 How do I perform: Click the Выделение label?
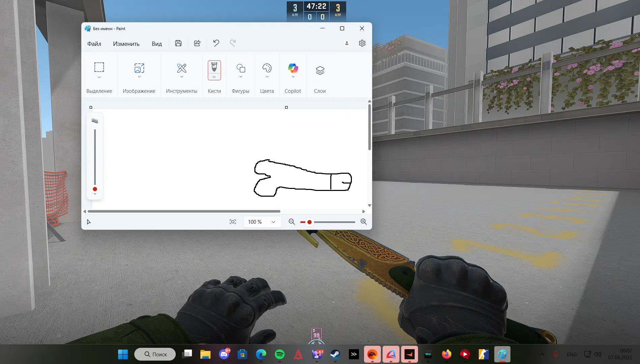tap(99, 91)
